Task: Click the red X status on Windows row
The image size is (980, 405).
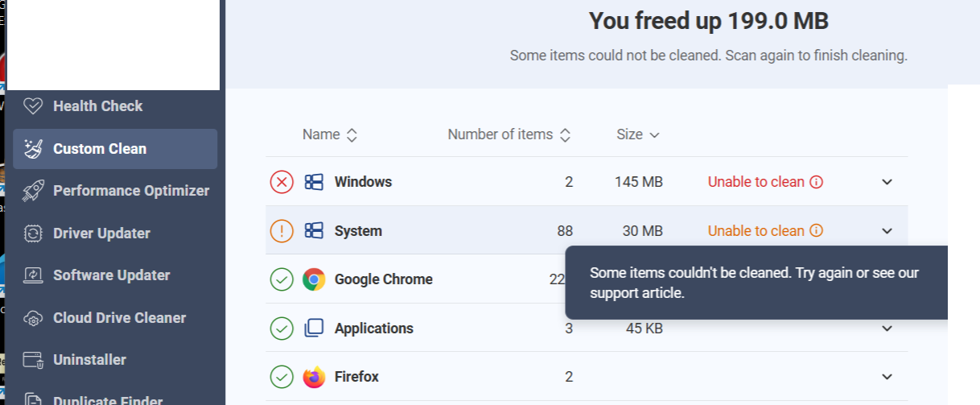Action: coord(282,182)
